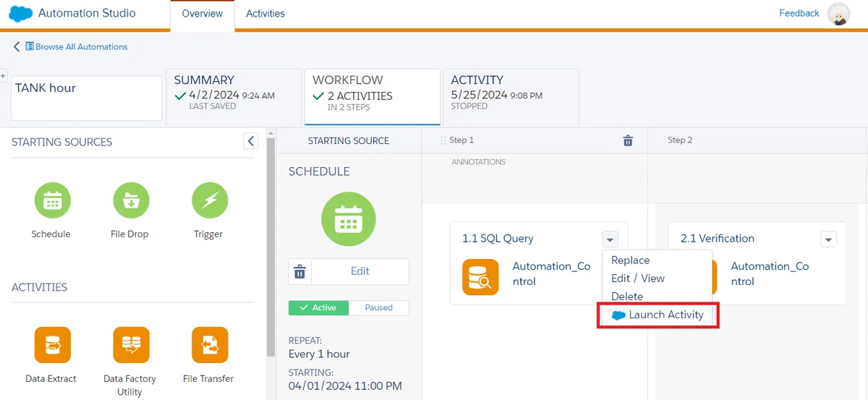Pick the Data Factory Utility activity icon

click(131, 345)
